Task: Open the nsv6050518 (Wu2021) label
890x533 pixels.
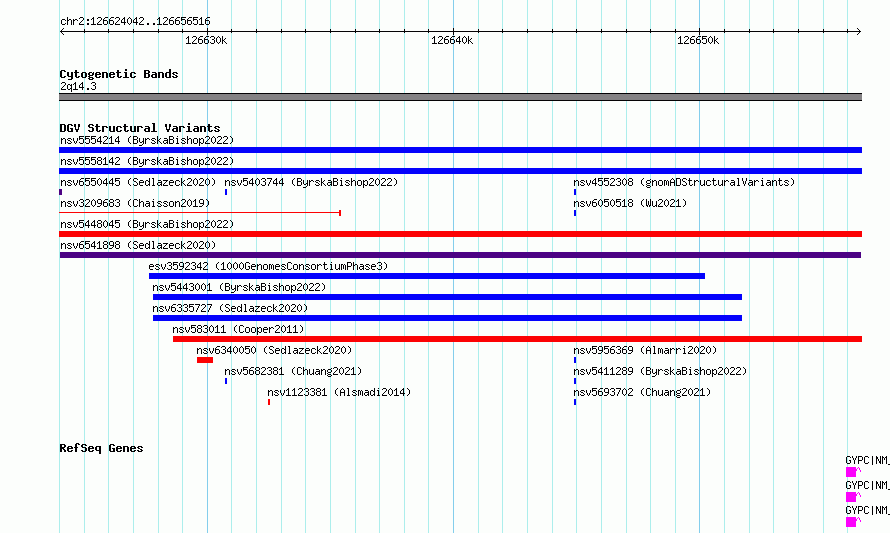Action: pos(630,203)
